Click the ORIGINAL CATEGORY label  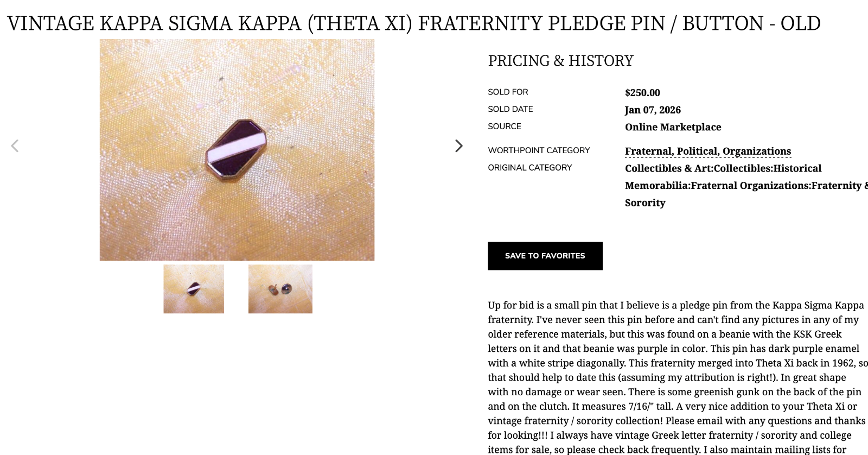click(530, 168)
